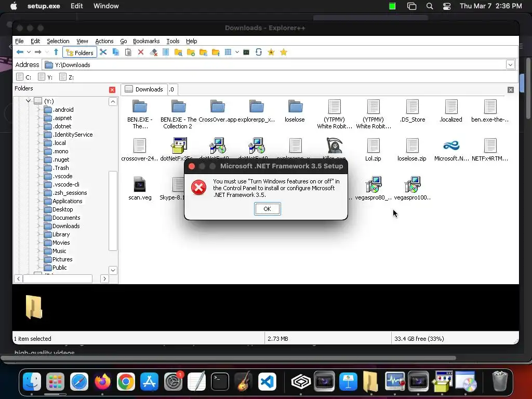Open the File menu in Explorer++

point(19,41)
